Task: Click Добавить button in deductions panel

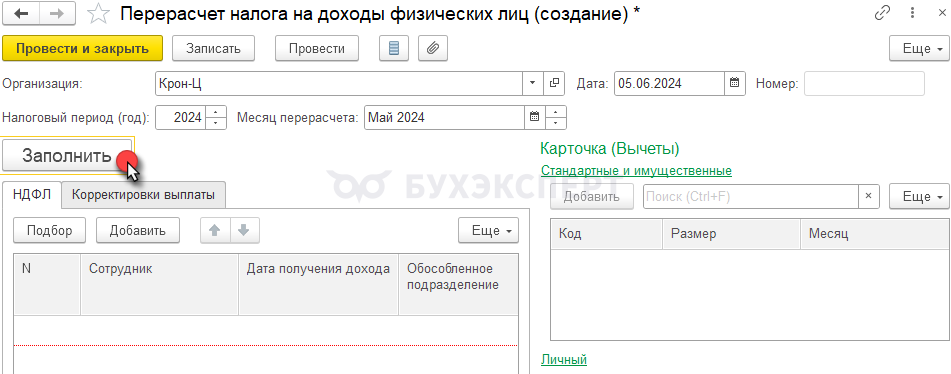Action: click(593, 196)
